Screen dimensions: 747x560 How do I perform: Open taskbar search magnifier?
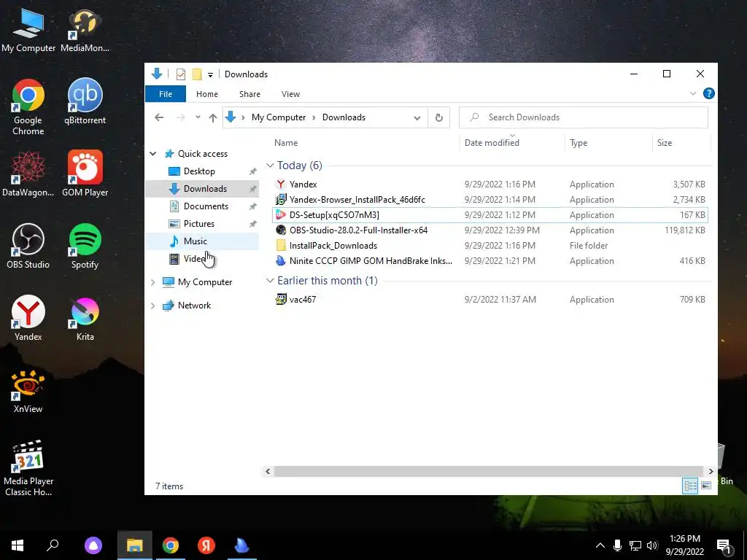point(53,545)
